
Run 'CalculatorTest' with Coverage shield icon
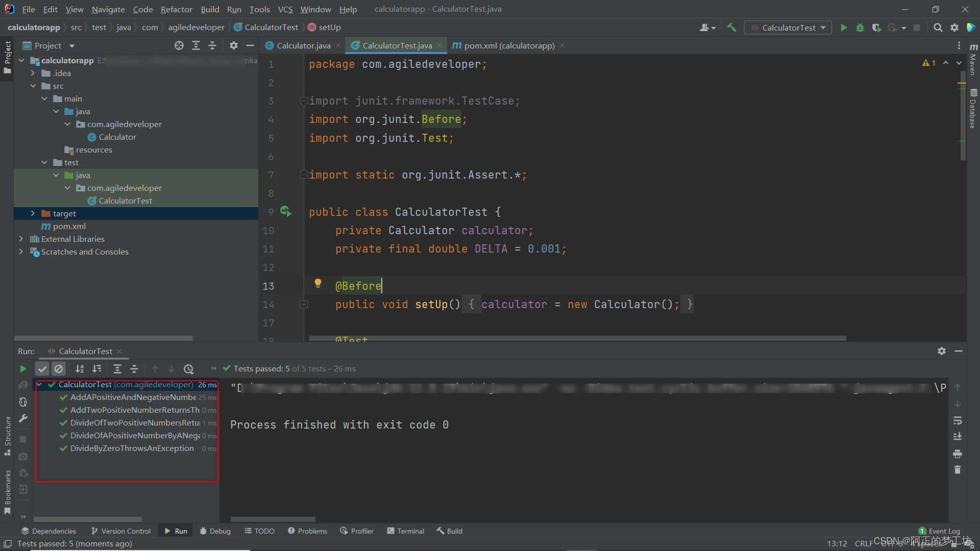[877, 28]
